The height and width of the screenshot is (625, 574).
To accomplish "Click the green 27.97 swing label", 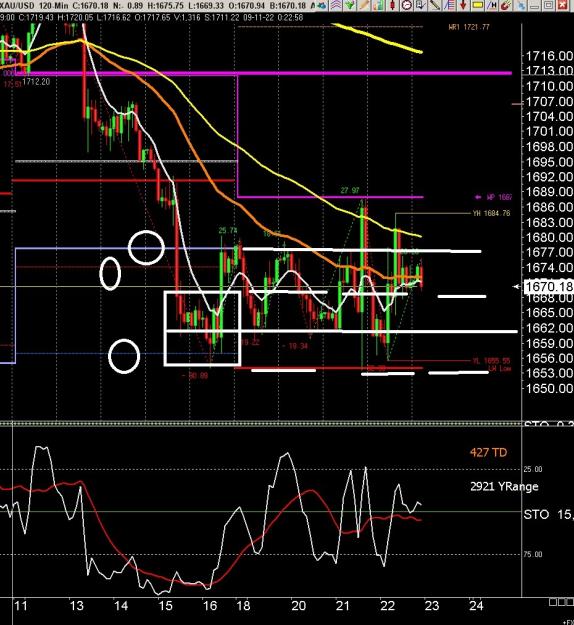I will (x=350, y=190).
